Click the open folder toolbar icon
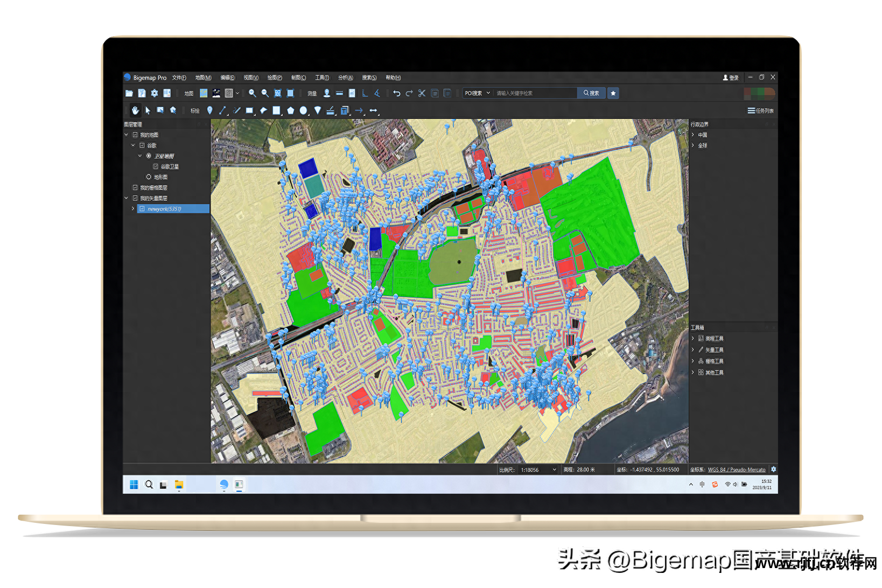 (129, 93)
